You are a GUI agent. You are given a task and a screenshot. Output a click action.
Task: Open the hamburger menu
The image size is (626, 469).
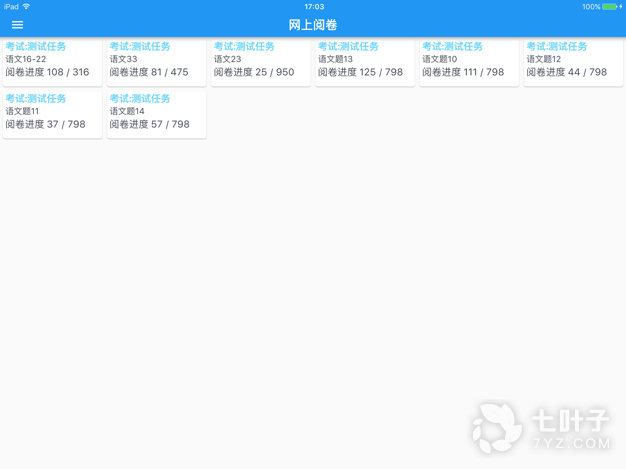17,25
